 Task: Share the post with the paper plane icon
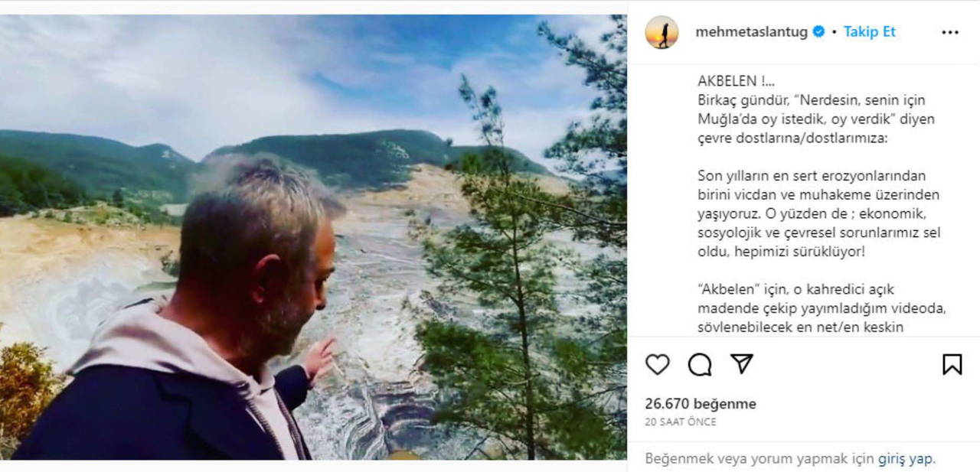(x=741, y=364)
